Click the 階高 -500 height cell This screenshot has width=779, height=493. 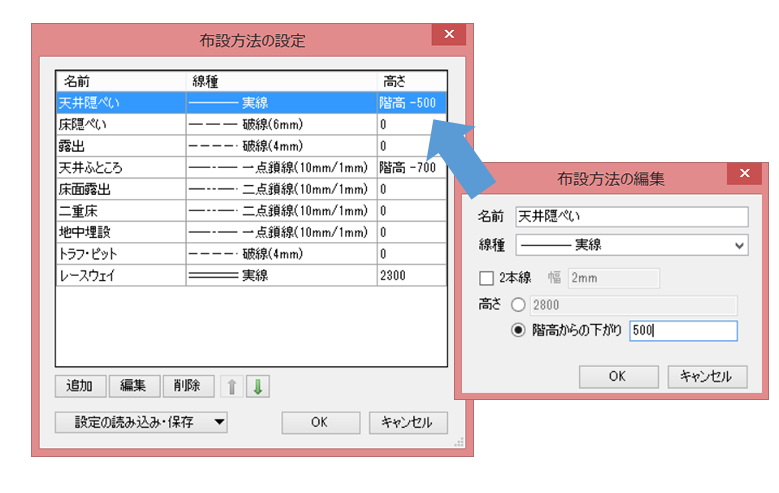pos(411,103)
